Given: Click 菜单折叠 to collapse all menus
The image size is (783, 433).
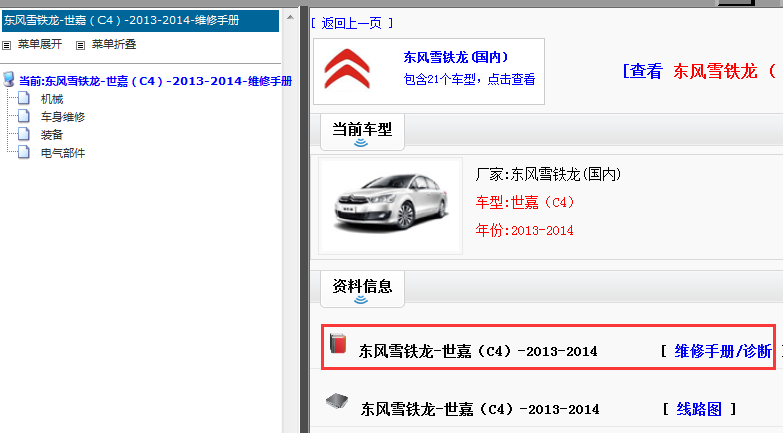Looking at the screenshot, I should (114, 44).
